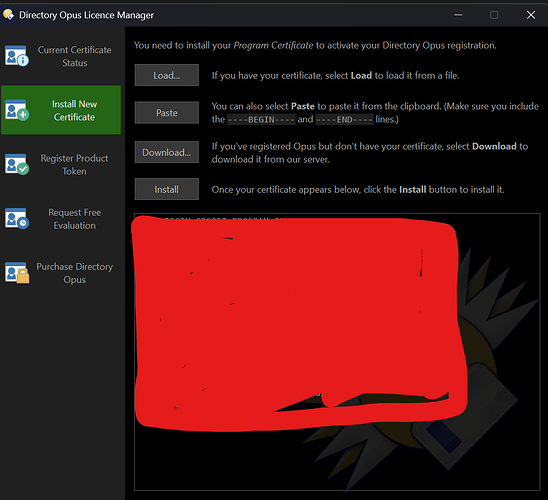Image resolution: width=548 pixels, height=500 pixels.
Task: Maximize the Licence Manager window
Action: click(494, 15)
